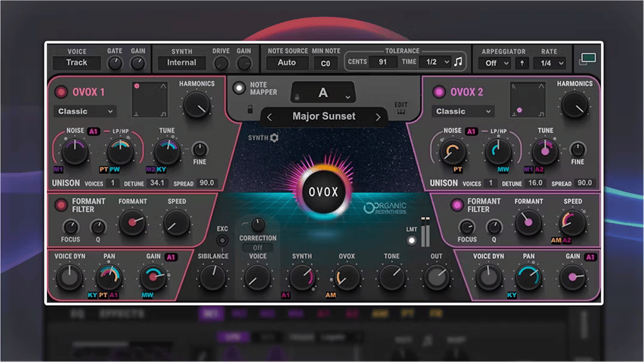Click OVOX 2 Noise A1 modulation tag
644x362 pixels.
(x=471, y=131)
